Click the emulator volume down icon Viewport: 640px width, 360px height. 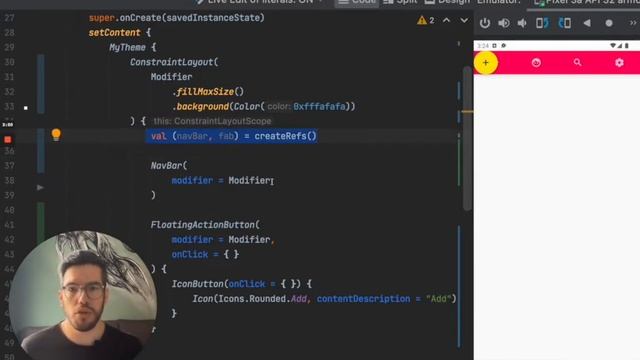(522, 23)
